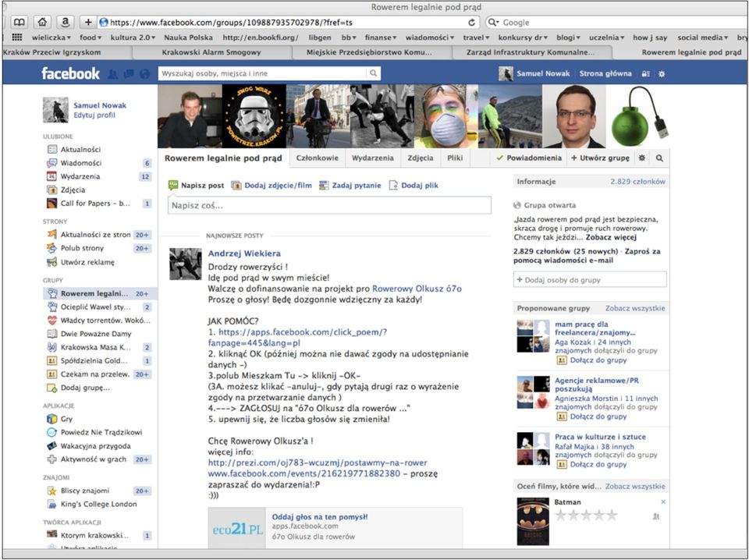Open the group Pliki tab
The width and height of the screenshot is (749, 560).
click(x=455, y=158)
